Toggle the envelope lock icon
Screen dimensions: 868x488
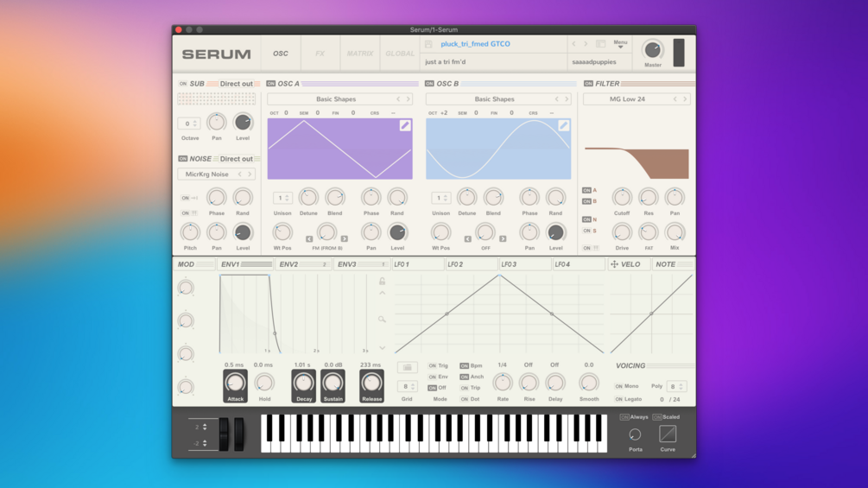[382, 281]
